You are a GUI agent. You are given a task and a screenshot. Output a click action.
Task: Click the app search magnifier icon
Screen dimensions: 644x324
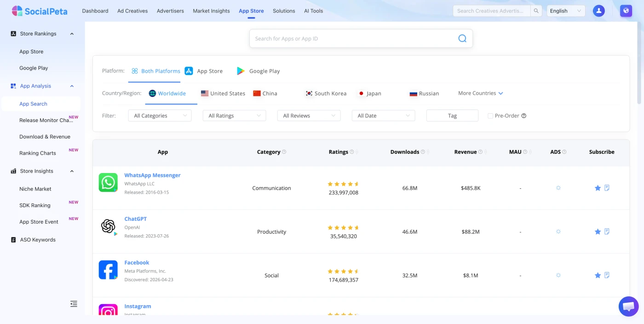click(x=462, y=39)
